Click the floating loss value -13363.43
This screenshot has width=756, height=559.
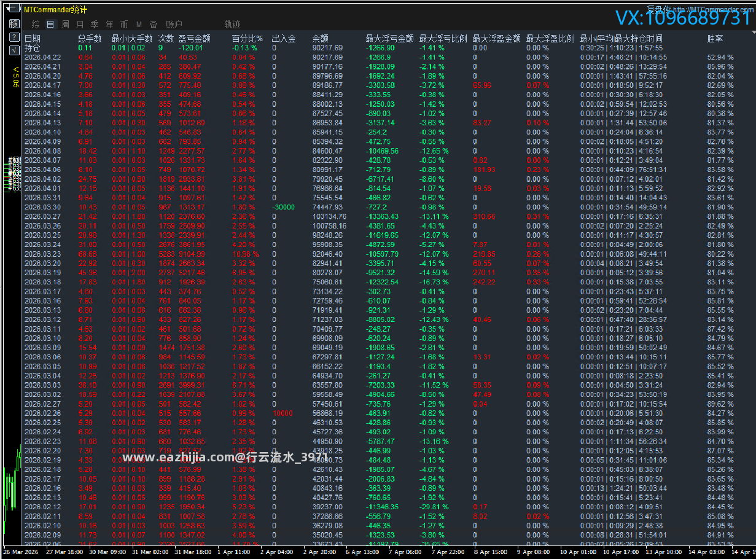coord(381,217)
